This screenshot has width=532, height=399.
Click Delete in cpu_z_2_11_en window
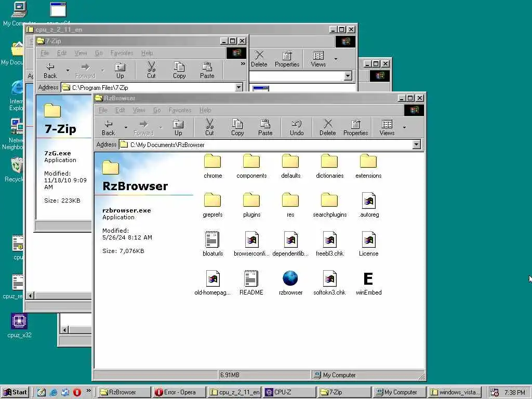259,59
